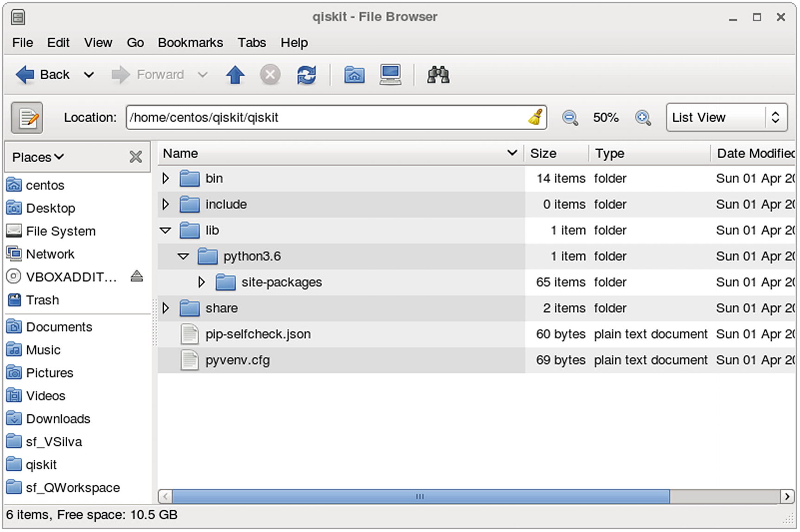Viewport: 800px width, 532px height.
Task: Open the Home folder toolbar icon
Action: [x=354, y=75]
